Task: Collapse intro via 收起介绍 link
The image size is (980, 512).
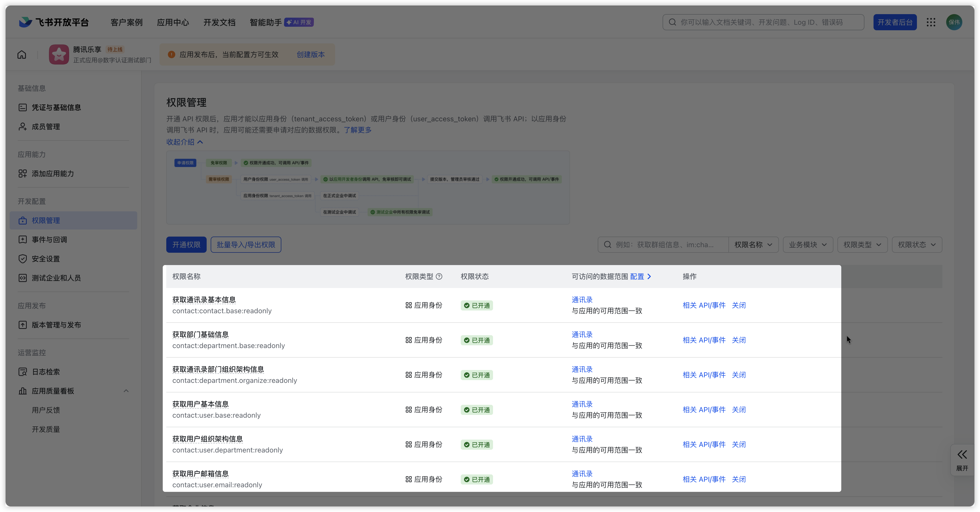Action: tap(184, 142)
